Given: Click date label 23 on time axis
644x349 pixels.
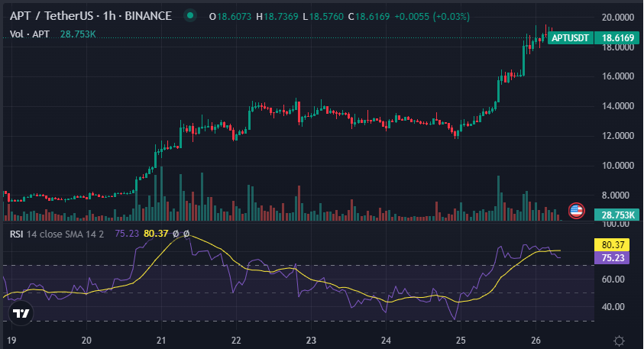Looking at the screenshot, I should coord(311,341).
